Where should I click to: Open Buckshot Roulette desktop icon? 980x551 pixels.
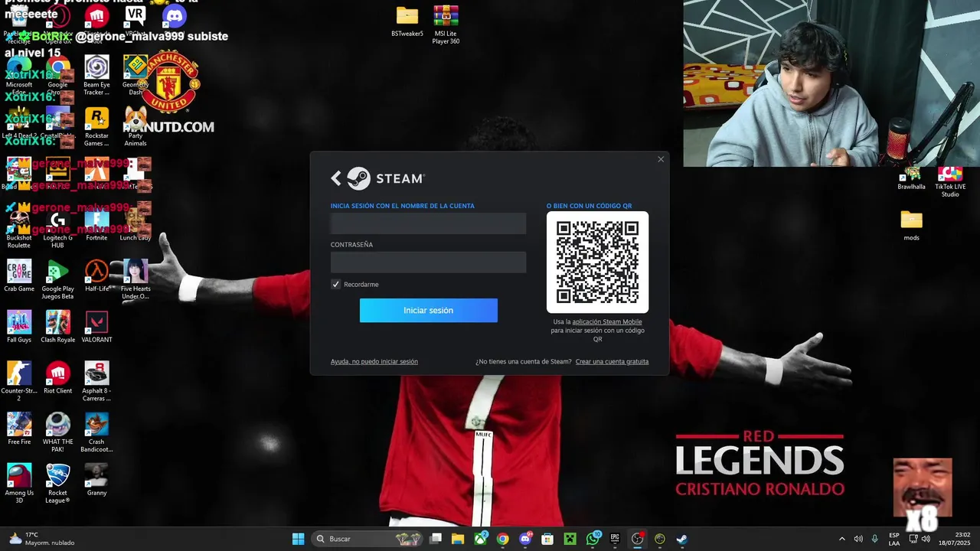pos(19,229)
